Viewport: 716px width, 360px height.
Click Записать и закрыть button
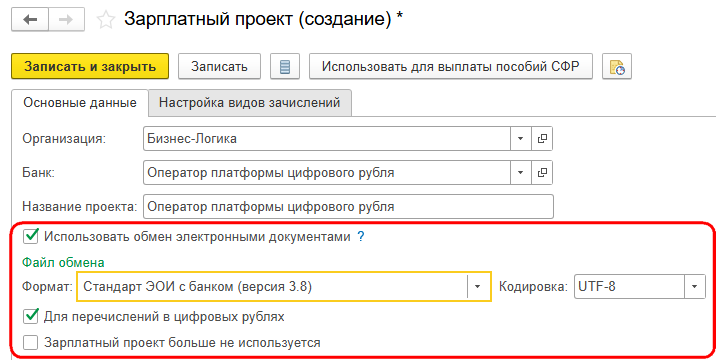90,67
